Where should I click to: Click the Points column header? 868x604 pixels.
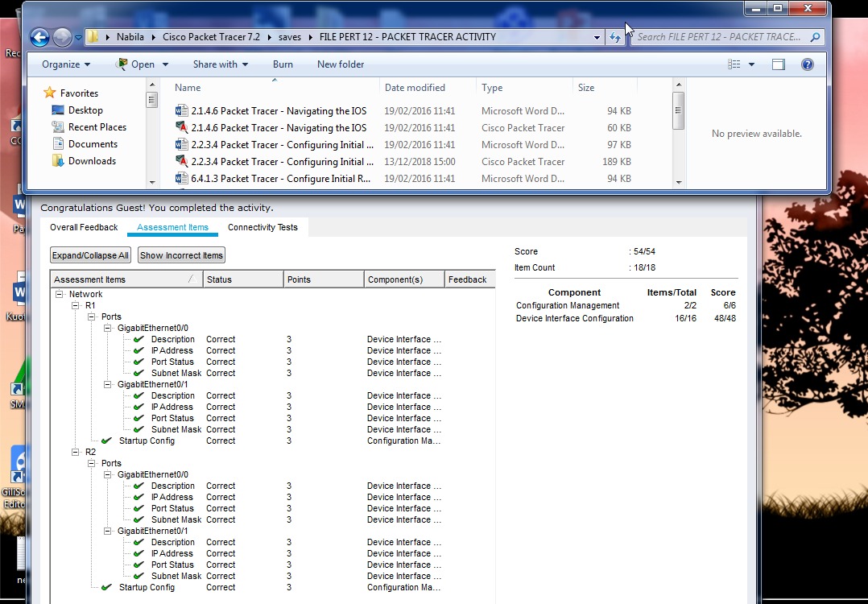pos(324,279)
